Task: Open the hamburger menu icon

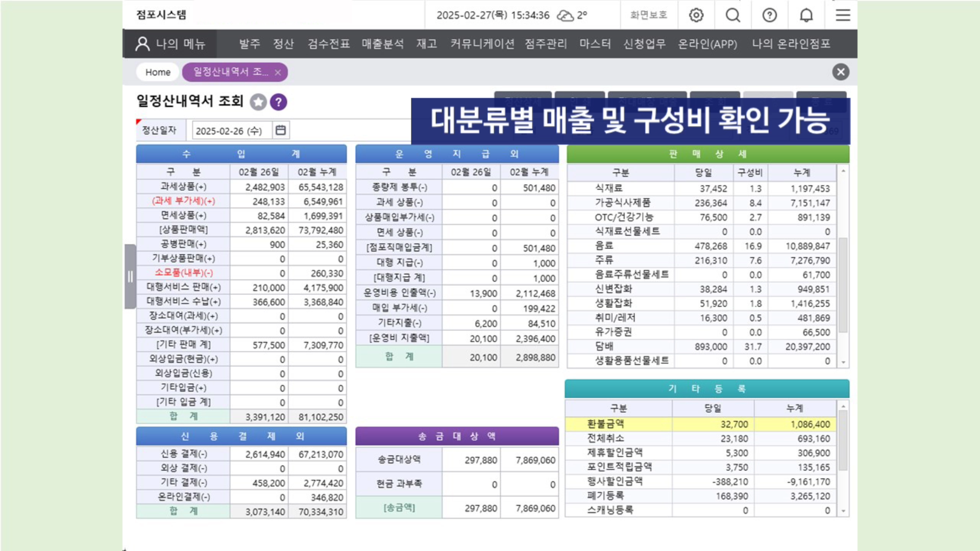Action: point(843,15)
